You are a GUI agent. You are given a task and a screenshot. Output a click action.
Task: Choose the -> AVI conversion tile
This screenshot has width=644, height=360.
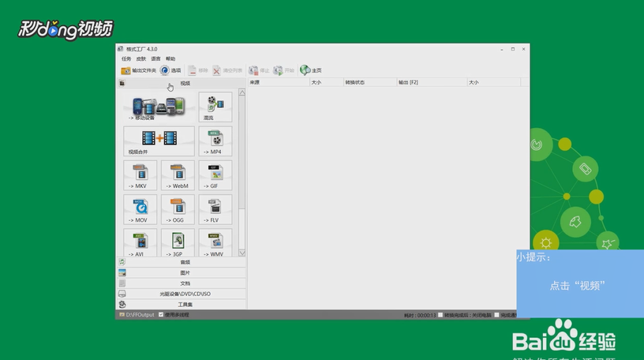[140, 243]
